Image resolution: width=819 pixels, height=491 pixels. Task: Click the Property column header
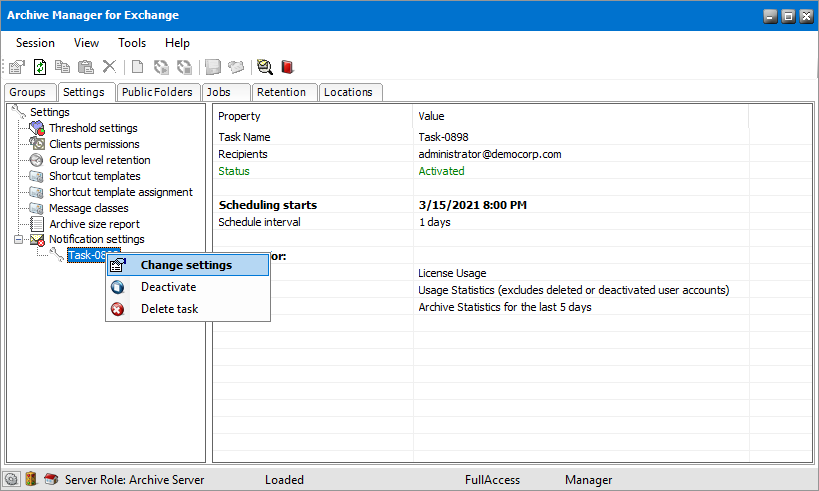coord(313,116)
